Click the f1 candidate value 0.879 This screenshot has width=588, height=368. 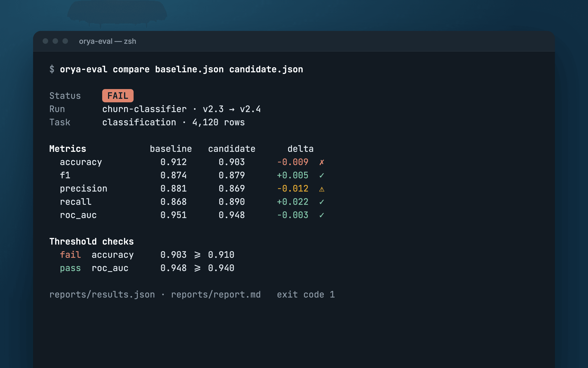click(x=232, y=175)
